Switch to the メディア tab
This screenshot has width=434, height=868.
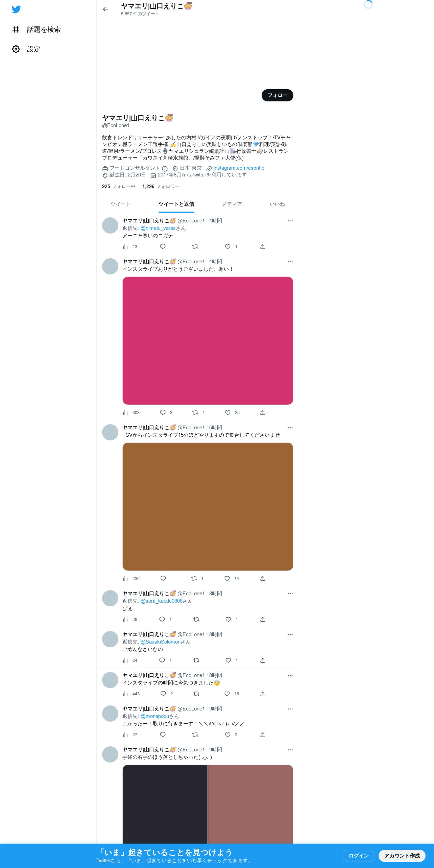232,204
